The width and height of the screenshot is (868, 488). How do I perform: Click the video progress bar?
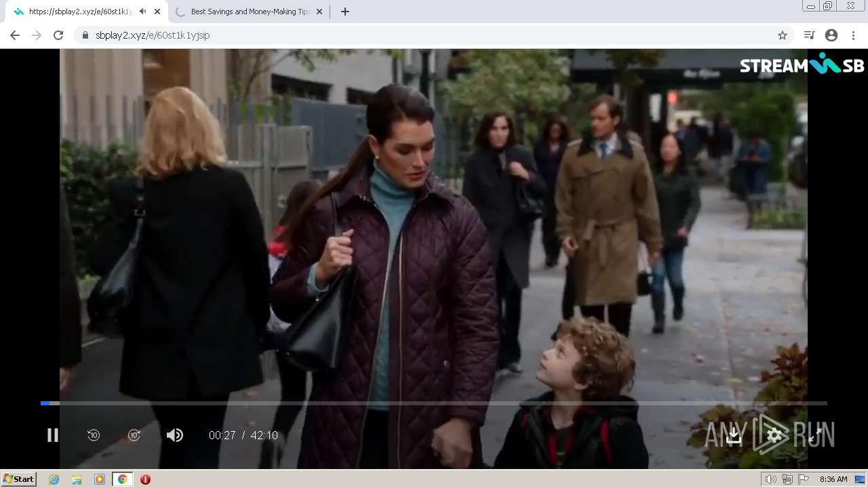[x=434, y=403]
